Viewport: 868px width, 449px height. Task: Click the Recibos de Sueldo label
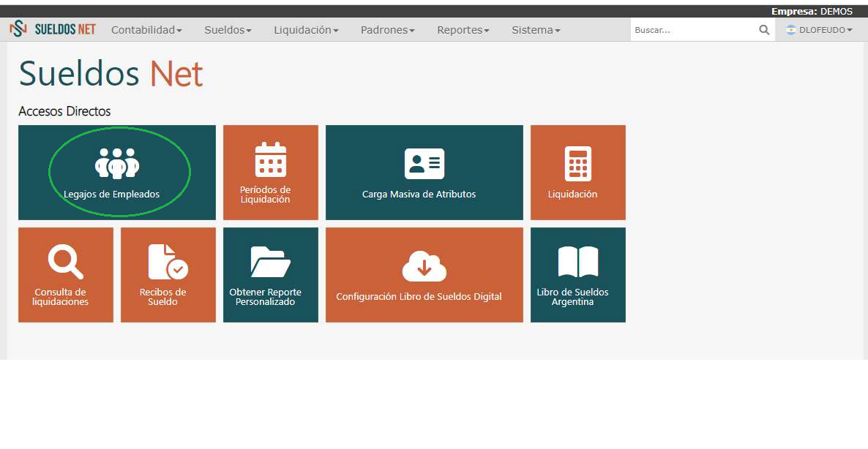coord(162,297)
